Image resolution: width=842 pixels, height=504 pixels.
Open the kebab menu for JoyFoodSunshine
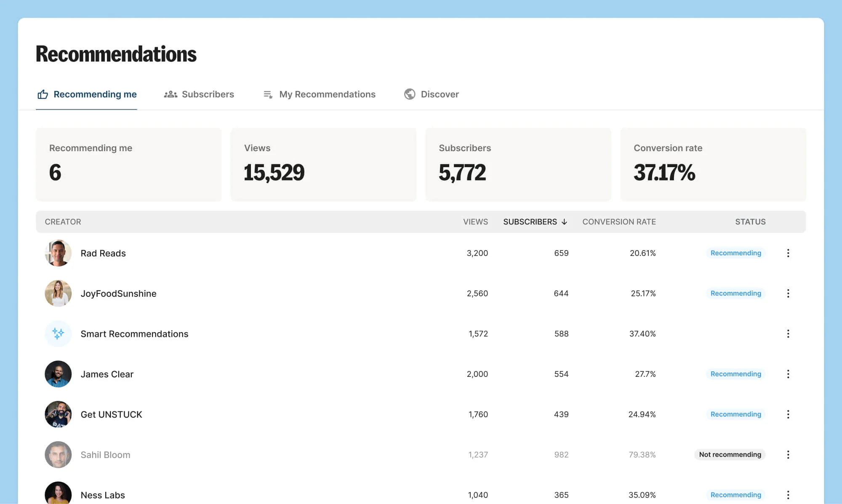(x=788, y=293)
